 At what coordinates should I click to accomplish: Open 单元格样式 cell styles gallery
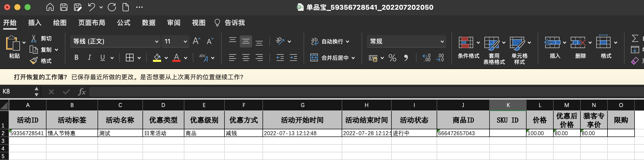click(x=519, y=51)
